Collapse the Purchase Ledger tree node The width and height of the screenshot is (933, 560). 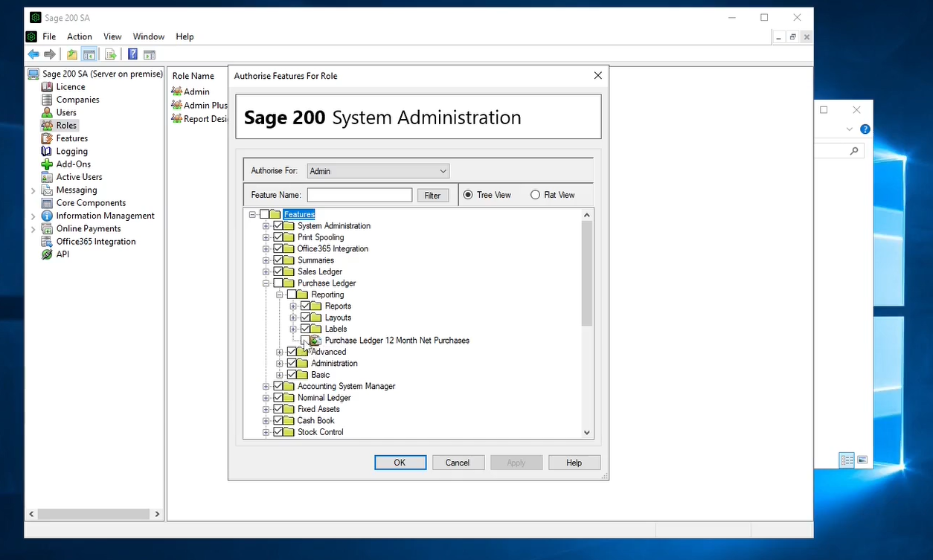pyautogui.click(x=266, y=283)
